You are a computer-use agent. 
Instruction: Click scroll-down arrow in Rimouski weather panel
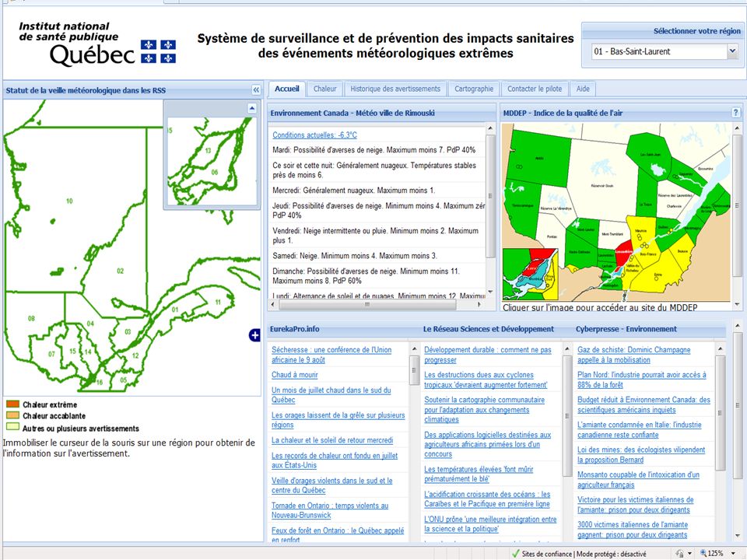490,292
